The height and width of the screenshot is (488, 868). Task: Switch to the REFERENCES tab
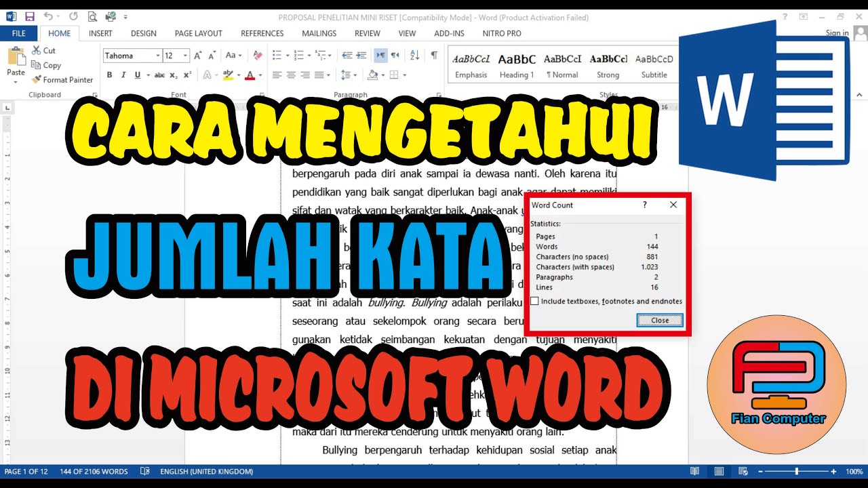[262, 33]
